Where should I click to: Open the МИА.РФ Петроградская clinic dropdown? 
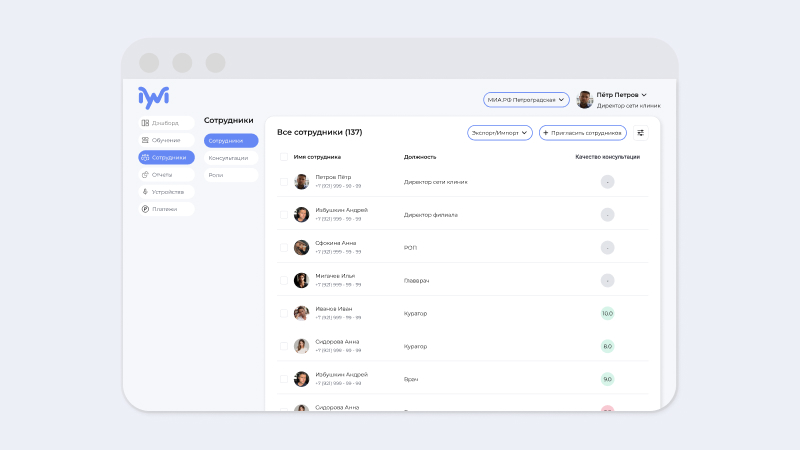[x=526, y=99]
